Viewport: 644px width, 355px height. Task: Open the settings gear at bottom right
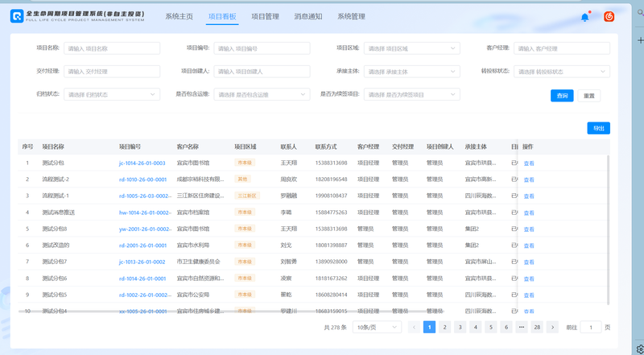pos(639,350)
